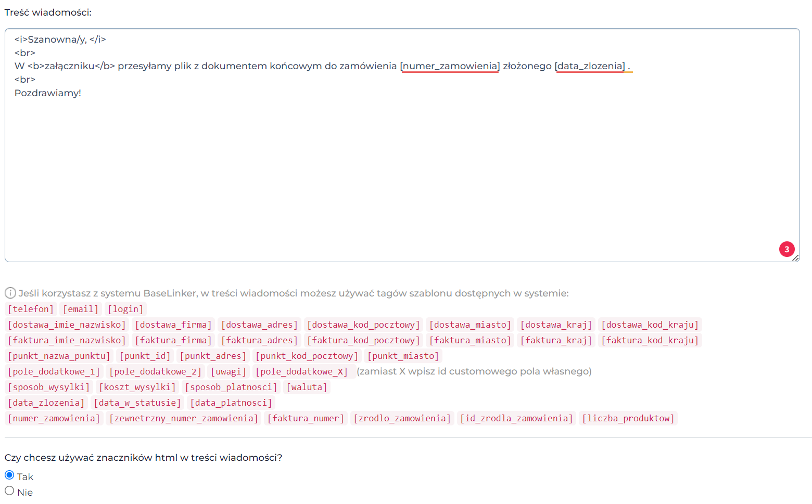812x504 pixels.
Task: Click the [punkt_id] tag
Action: point(145,356)
